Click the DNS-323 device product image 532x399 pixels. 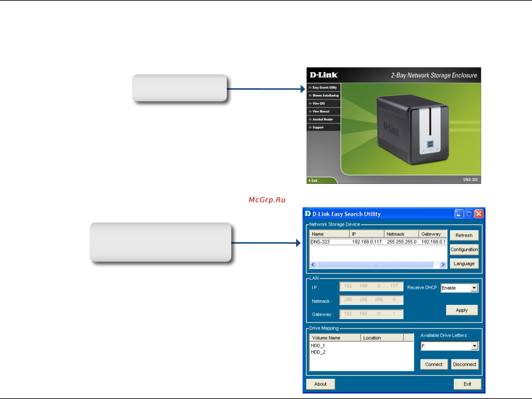413,130
